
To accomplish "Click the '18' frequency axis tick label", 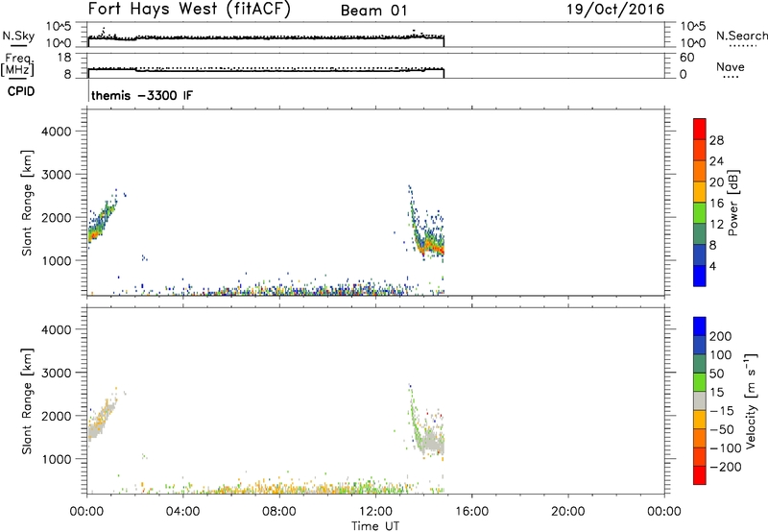I will tap(64, 58).
